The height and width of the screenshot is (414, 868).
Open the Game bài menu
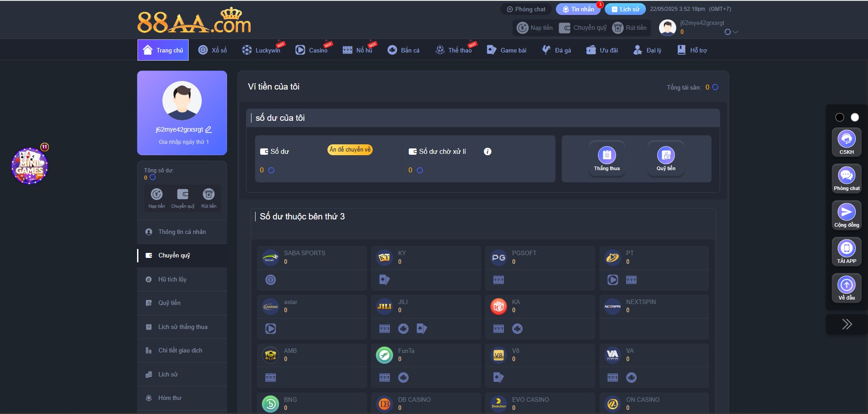click(x=507, y=50)
